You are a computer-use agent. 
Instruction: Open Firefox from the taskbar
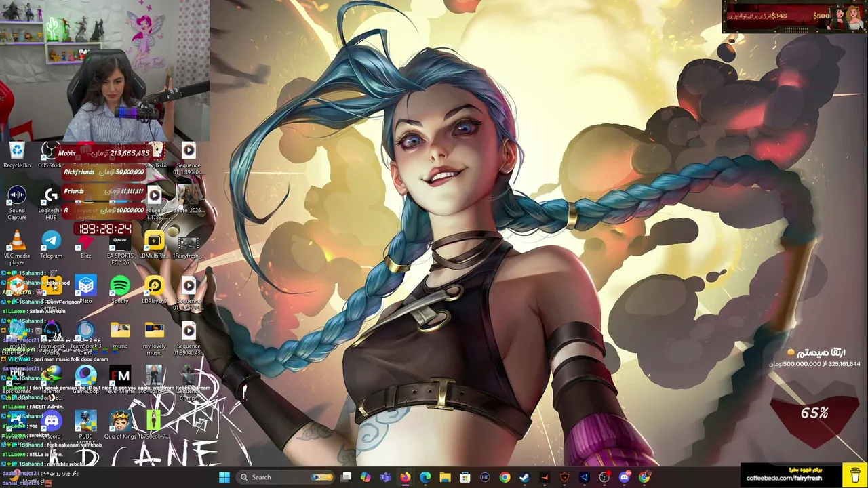[406, 477]
